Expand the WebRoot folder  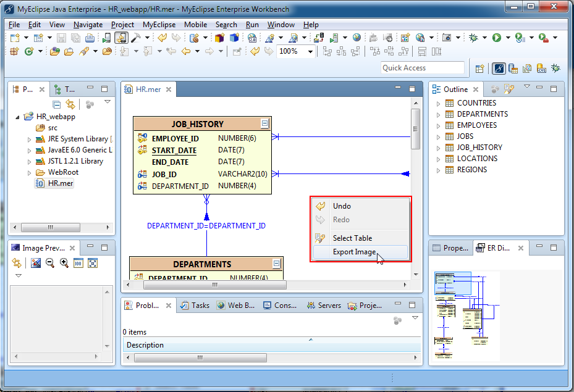(x=29, y=172)
